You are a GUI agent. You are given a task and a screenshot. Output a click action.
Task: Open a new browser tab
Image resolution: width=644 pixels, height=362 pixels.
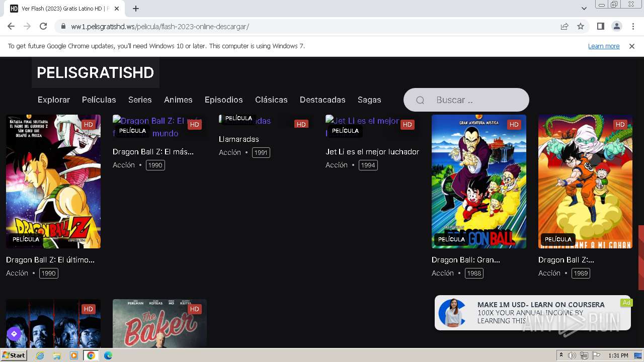click(x=136, y=9)
